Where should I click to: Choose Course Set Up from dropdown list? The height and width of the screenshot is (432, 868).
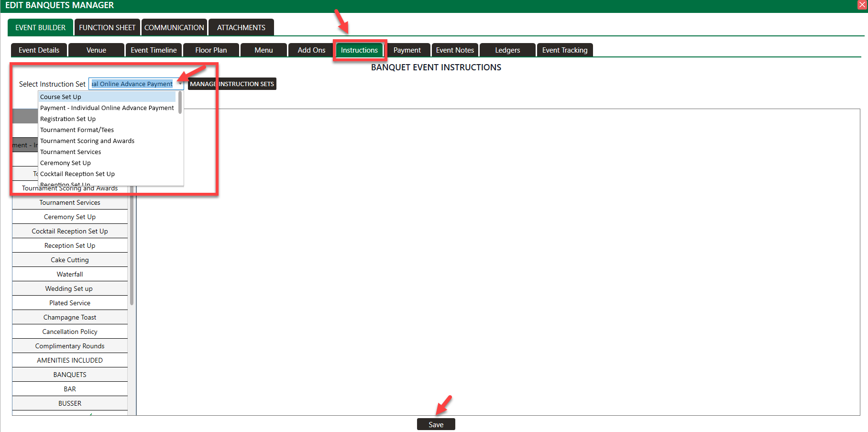tap(61, 97)
